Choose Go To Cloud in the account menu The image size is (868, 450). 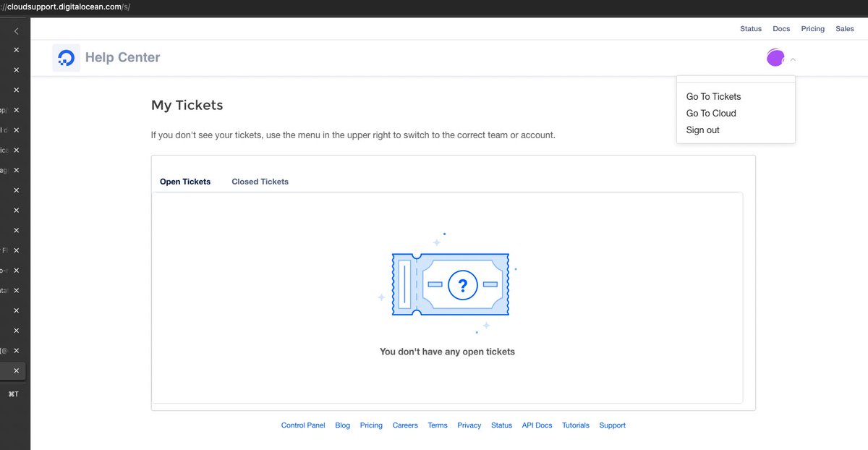[x=711, y=113]
